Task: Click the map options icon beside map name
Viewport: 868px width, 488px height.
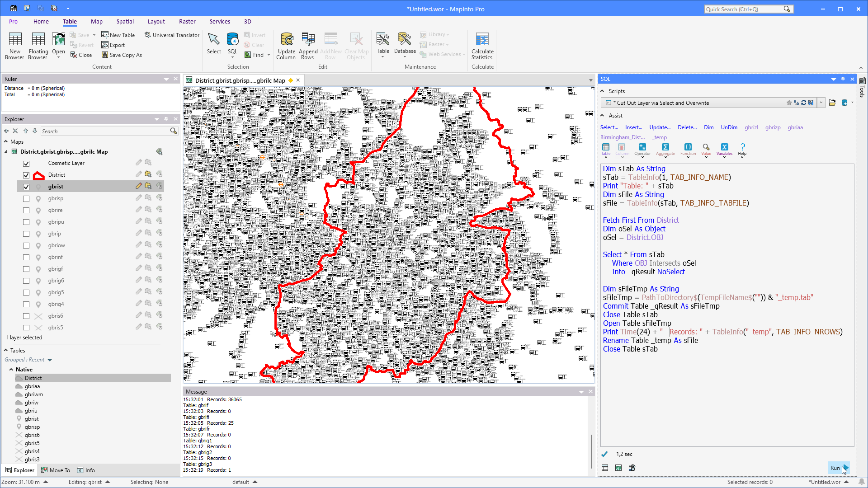Action: tap(159, 151)
